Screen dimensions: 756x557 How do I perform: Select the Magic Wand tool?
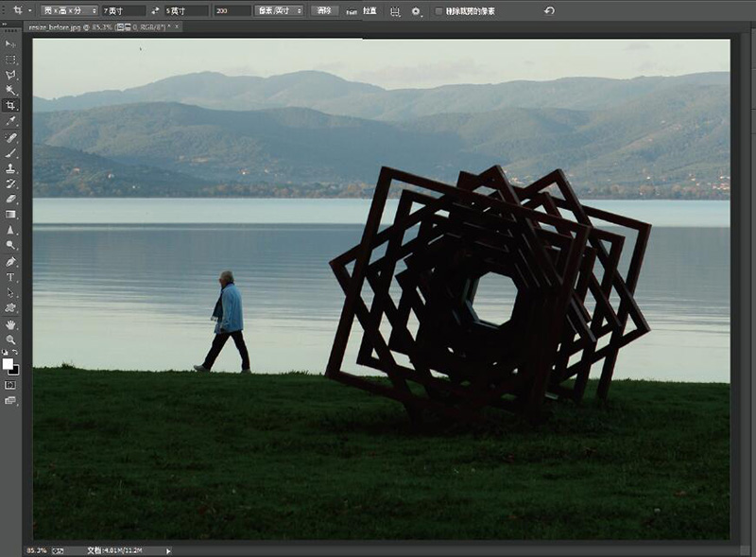tap(11, 91)
